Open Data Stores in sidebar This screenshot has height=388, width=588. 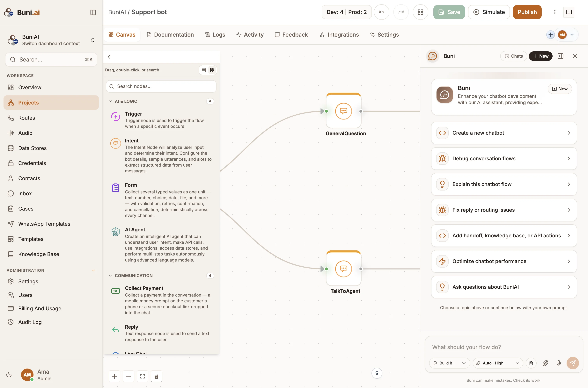(x=51, y=148)
